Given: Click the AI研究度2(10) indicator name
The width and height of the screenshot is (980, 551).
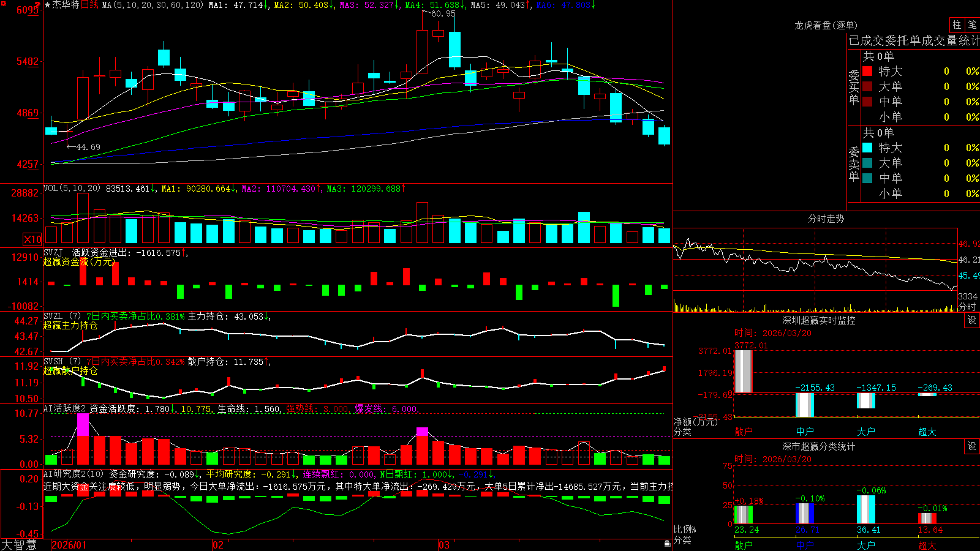Looking at the screenshot, I should (73, 474).
